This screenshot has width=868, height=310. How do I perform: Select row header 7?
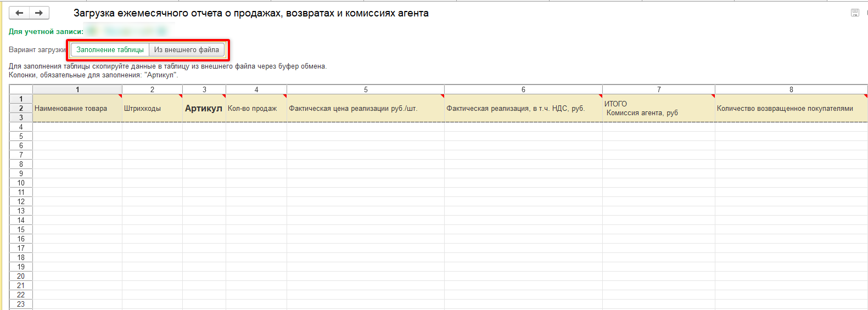coord(21,155)
